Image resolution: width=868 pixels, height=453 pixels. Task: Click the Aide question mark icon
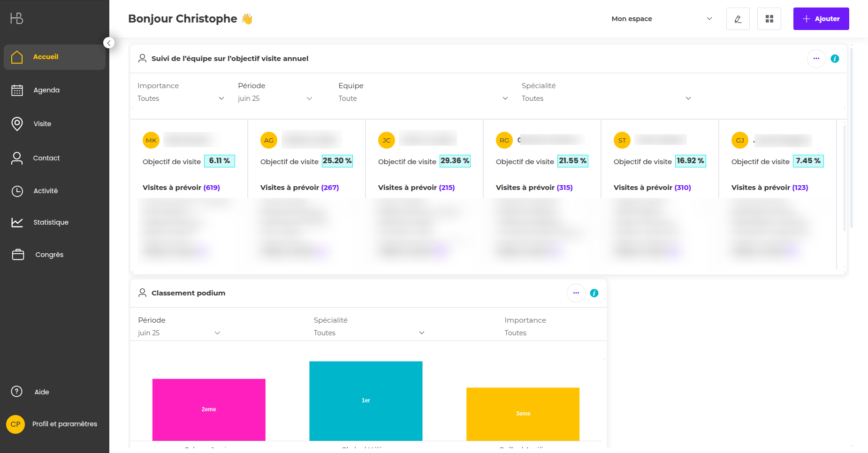(17, 392)
